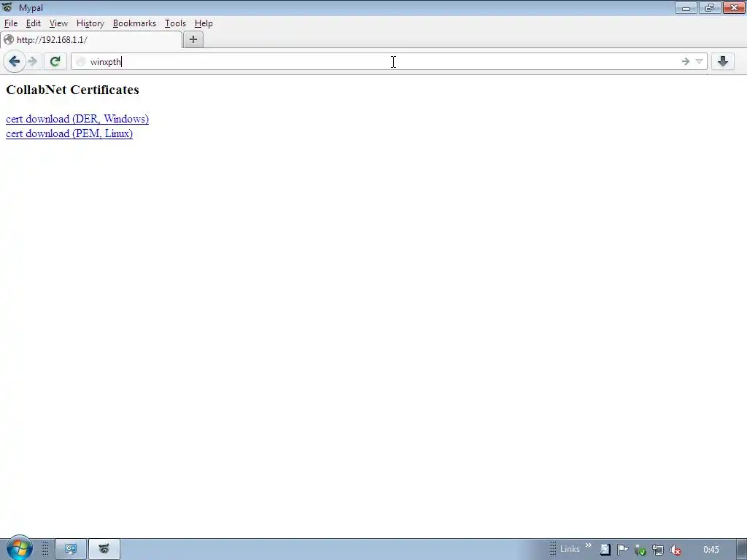Open the View menu

[58, 23]
